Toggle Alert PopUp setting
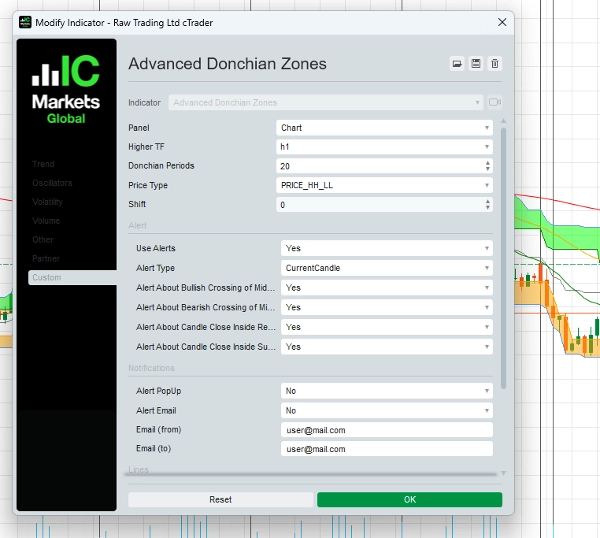 pyautogui.click(x=387, y=391)
